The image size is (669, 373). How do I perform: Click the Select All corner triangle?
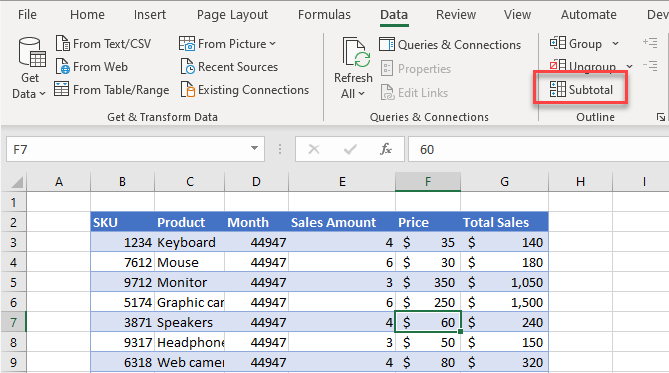click(x=16, y=182)
